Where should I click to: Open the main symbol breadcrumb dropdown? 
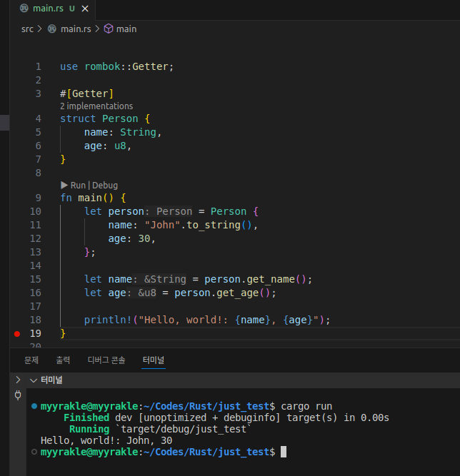(x=126, y=29)
